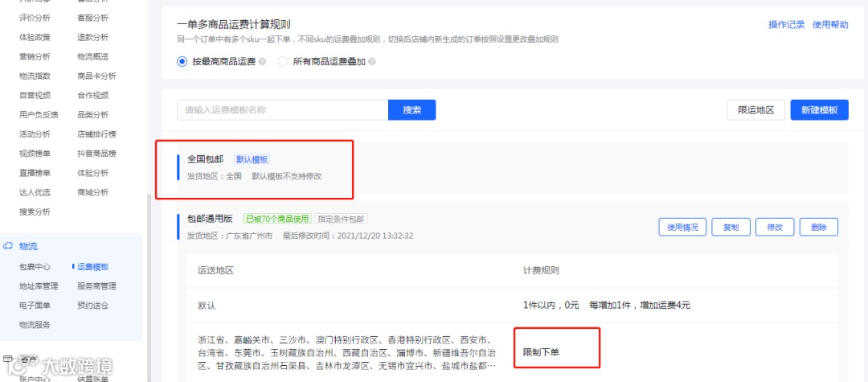Open 抖音商品榜 in sidebar
The image size is (868, 382).
click(x=97, y=154)
